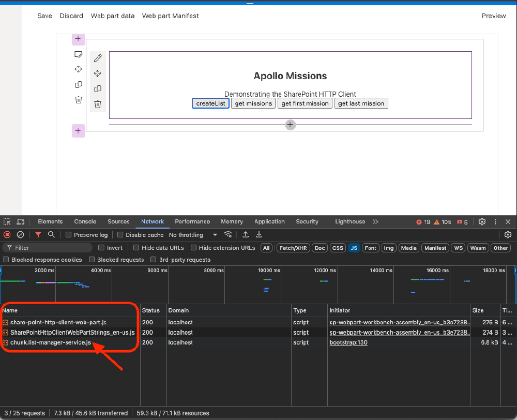
Task: Clear the network log
Action: (20, 235)
